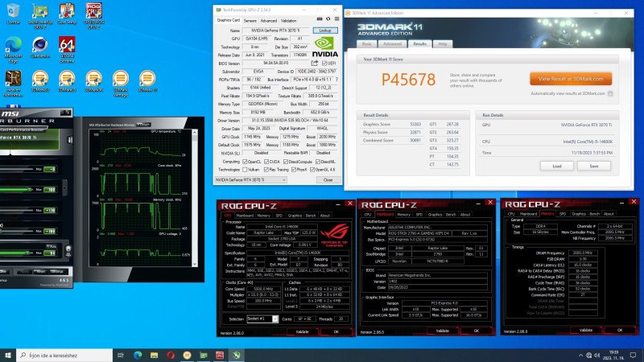Screen dimensions: 644x362
Task: Click Validate in CPU-Z memory window
Action: tap(586, 330)
